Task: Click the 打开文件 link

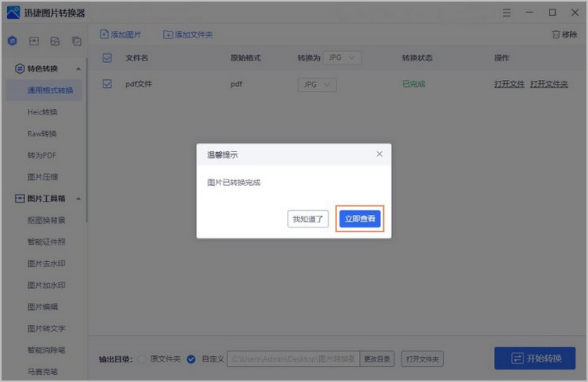Action: pyautogui.click(x=509, y=84)
